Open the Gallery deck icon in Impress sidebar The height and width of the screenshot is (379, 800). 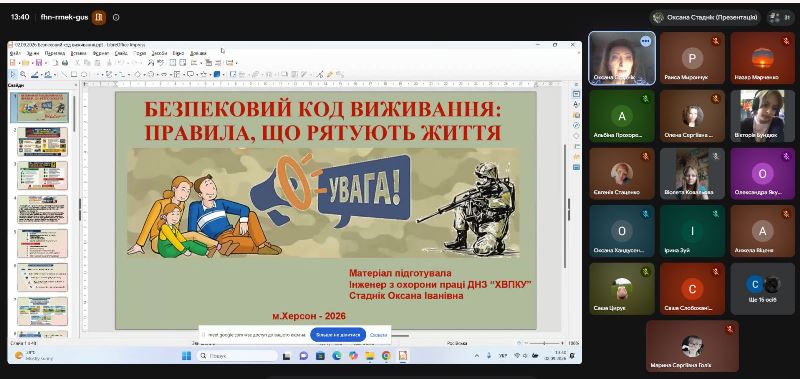tap(577, 115)
